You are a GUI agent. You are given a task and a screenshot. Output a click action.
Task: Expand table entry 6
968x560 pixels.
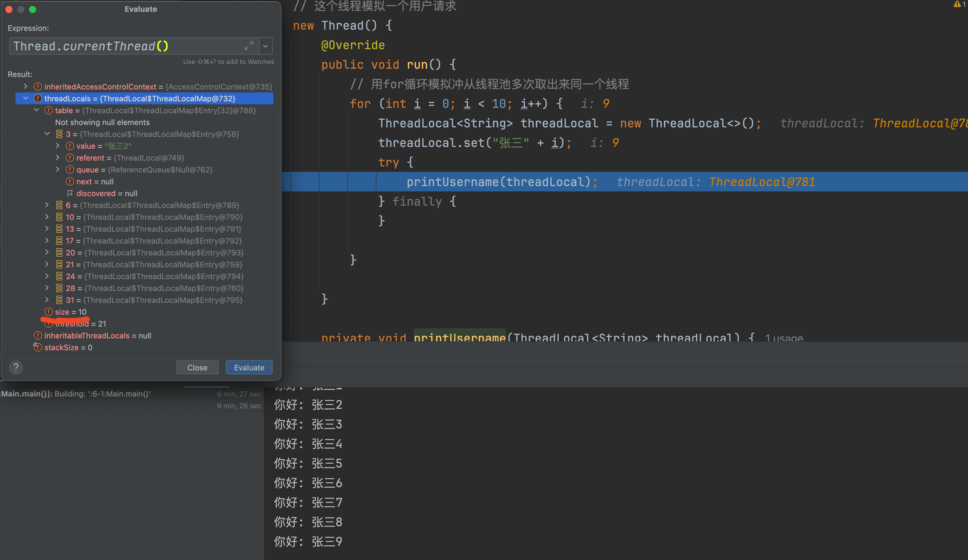(x=47, y=205)
